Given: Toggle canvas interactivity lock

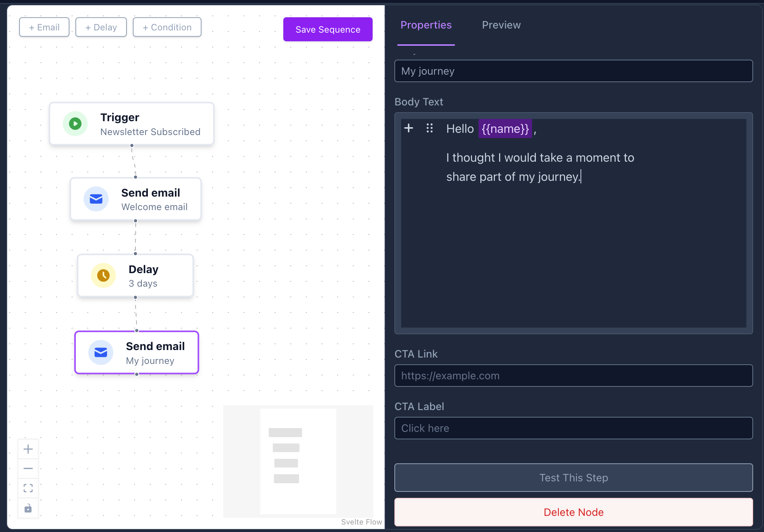Looking at the screenshot, I should [28, 508].
